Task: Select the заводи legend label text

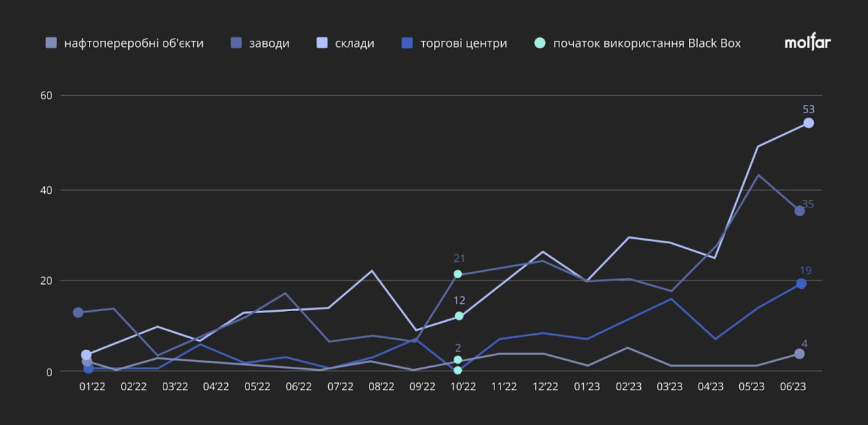Action: tap(269, 43)
